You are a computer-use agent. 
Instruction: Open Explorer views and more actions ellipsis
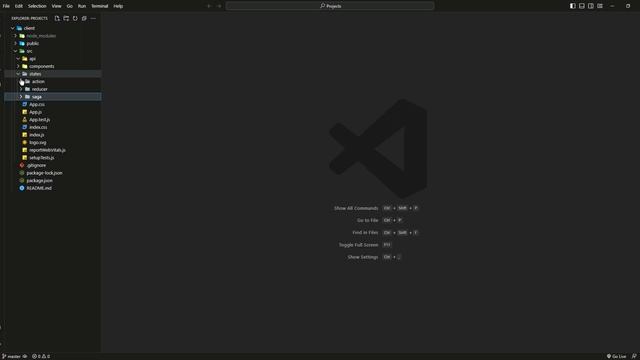pos(93,18)
